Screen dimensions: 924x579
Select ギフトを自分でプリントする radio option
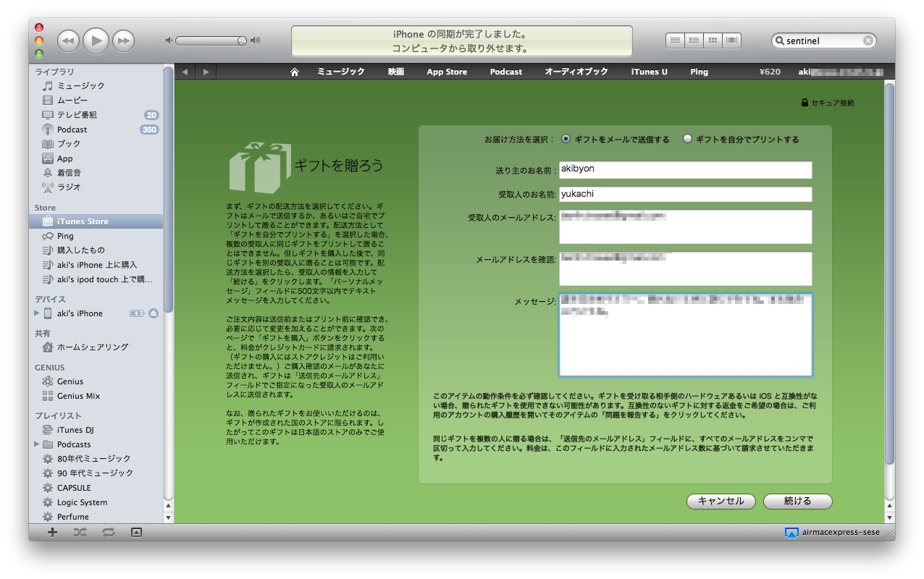[687, 139]
